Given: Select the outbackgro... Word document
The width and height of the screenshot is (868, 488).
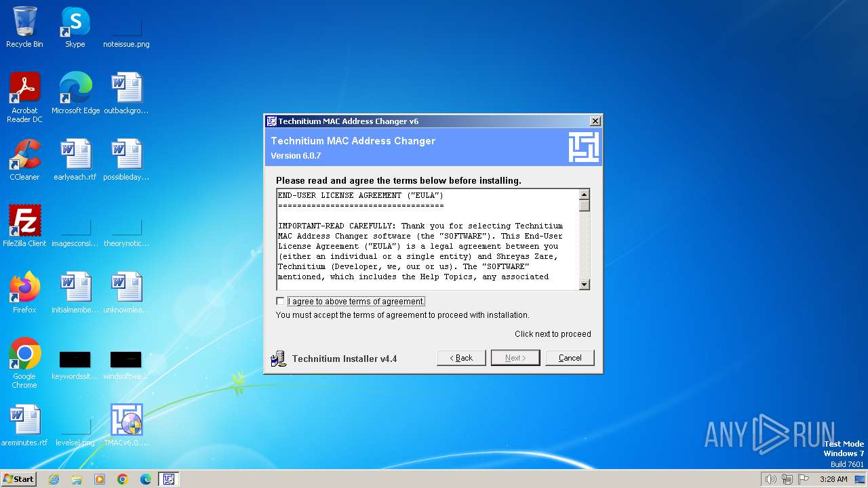Looking at the screenshot, I should [126, 93].
